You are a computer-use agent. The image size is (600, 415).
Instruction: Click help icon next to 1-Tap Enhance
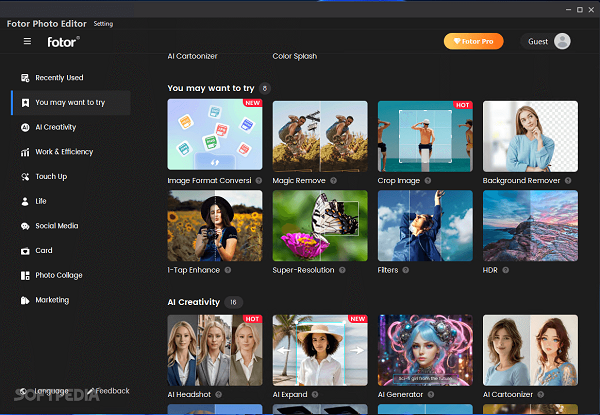[228, 270]
